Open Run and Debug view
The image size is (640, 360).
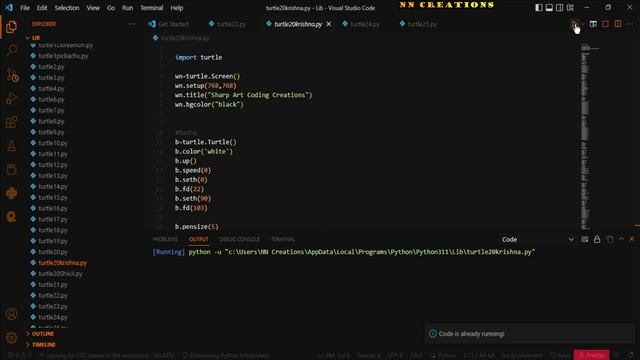pos(11,98)
